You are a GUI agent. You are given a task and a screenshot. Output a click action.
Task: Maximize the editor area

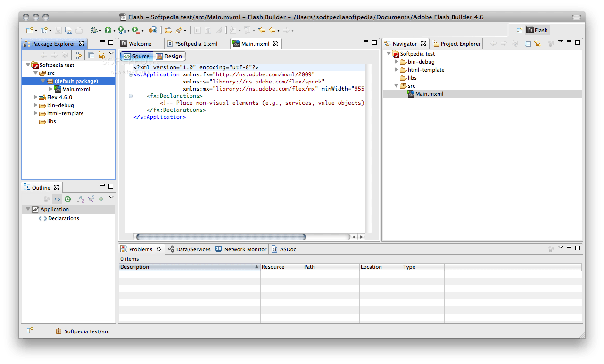374,42
